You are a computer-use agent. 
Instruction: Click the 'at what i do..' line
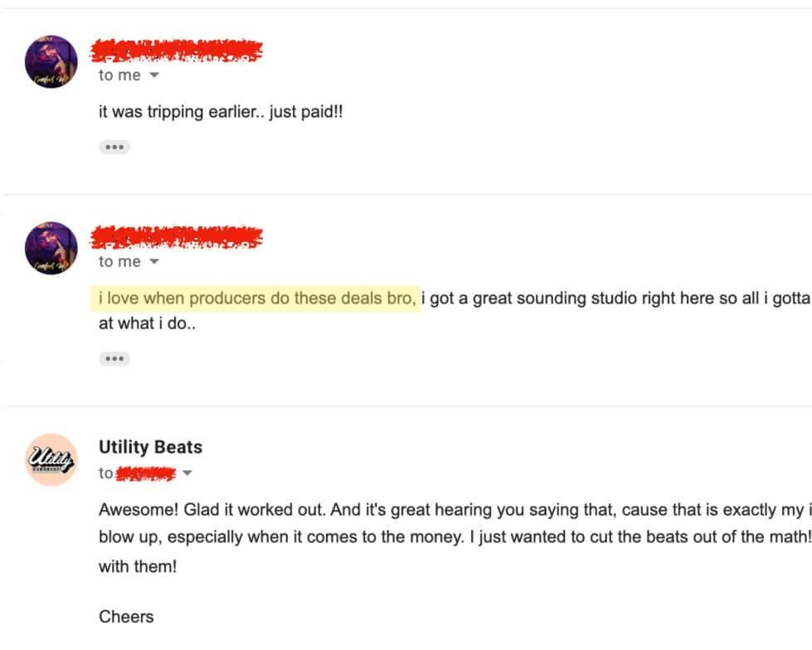pyautogui.click(x=147, y=323)
